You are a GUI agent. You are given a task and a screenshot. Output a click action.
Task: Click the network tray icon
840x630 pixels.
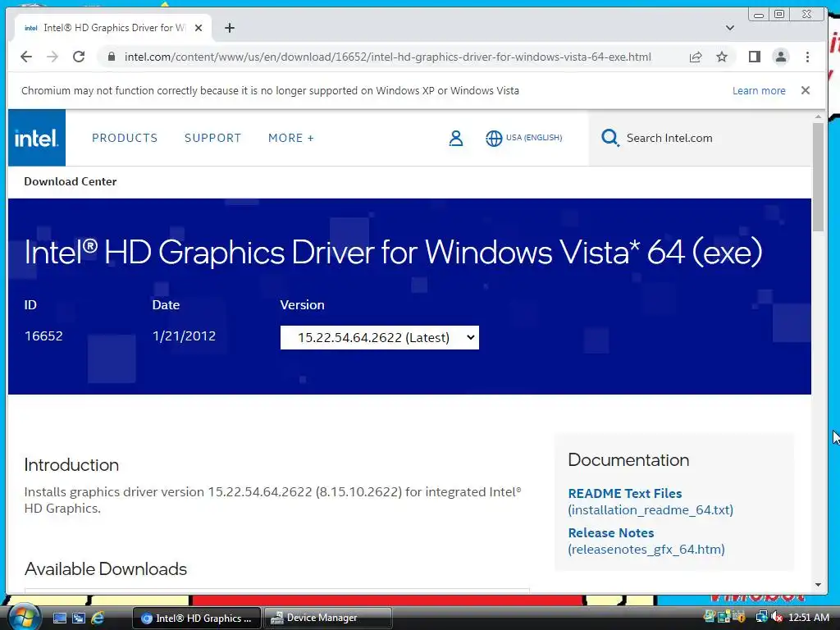tap(762, 618)
